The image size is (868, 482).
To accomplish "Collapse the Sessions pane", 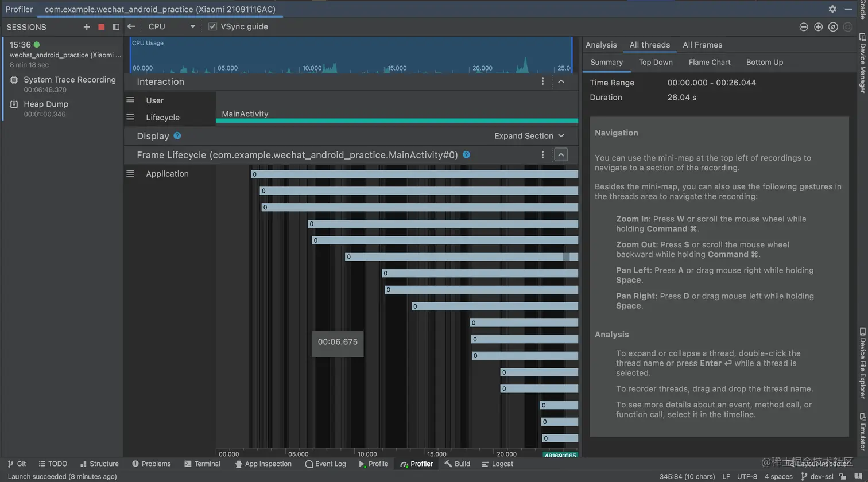I will (116, 27).
